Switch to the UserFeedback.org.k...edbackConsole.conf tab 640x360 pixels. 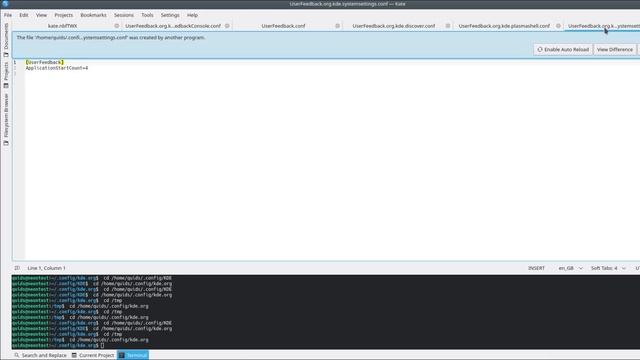coord(173,26)
